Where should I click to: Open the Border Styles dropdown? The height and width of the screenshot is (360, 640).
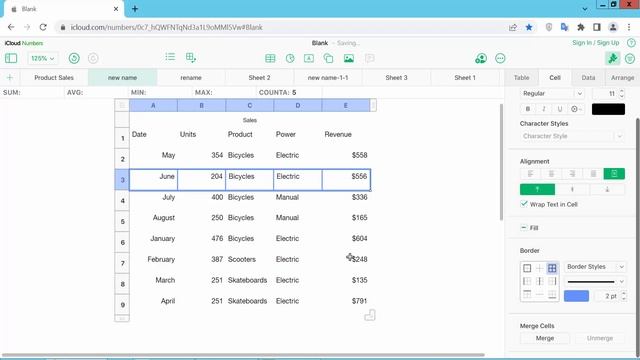click(x=595, y=267)
